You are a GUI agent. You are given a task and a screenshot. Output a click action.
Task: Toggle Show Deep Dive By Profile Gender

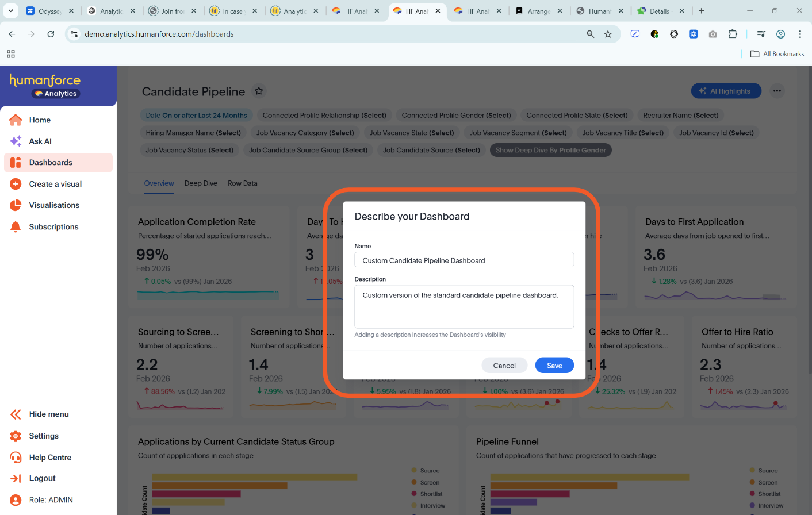pyautogui.click(x=550, y=150)
